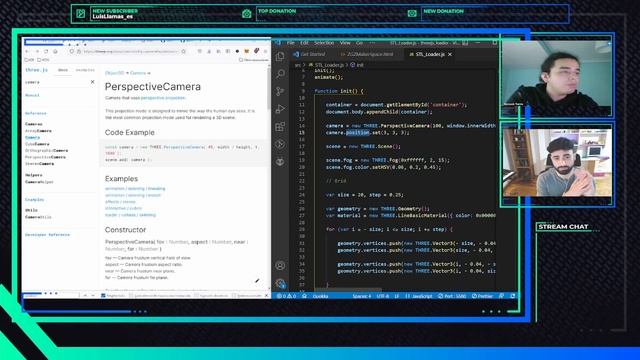Image resolution: width=640 pixels, height=360 pixels.
Task: Click the edit pencil icon on docs page
Action: point(257,280)
